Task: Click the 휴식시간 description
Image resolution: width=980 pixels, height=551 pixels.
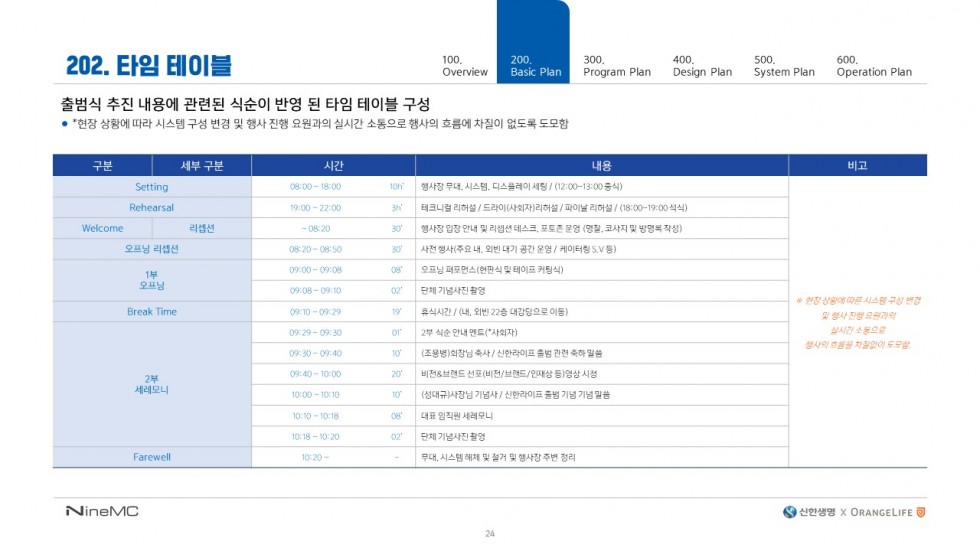Action: pyautogui.click(x=494, y=311)
